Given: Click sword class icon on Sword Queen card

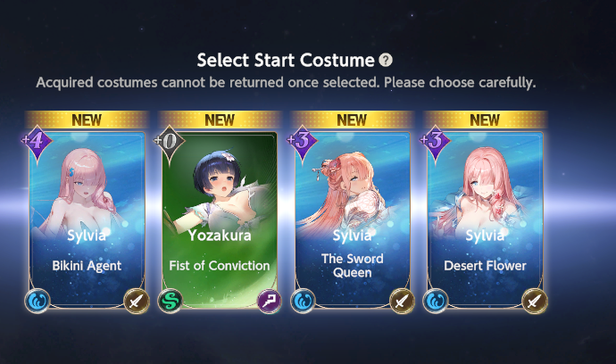Looking at the screenshot, I should click(402, 301).
